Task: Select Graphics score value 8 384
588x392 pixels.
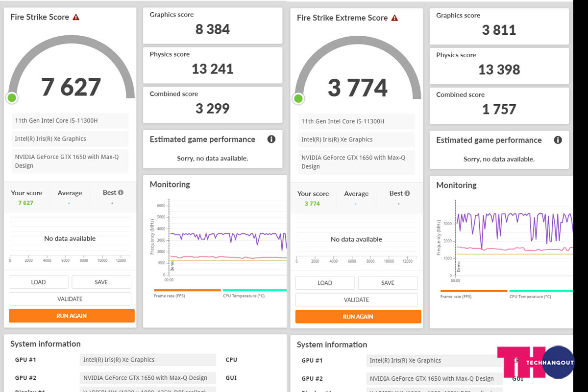Action: point(213,29)
